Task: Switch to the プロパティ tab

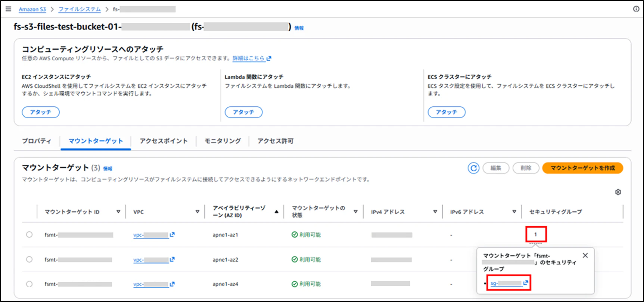Action: pos(37,141)
